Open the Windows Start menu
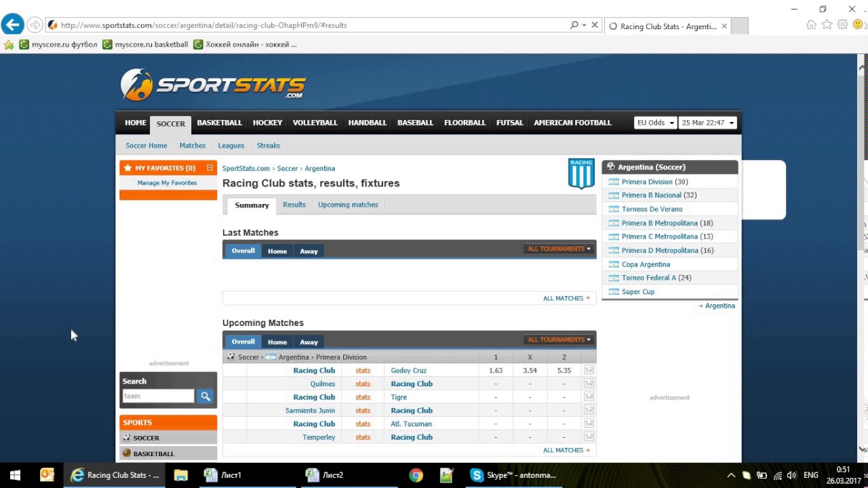 click(15, 475)
